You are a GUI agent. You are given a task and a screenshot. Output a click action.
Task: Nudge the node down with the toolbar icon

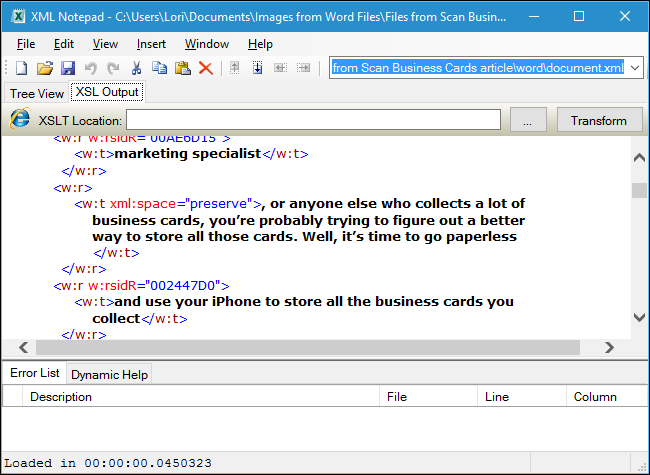(257, 68)
